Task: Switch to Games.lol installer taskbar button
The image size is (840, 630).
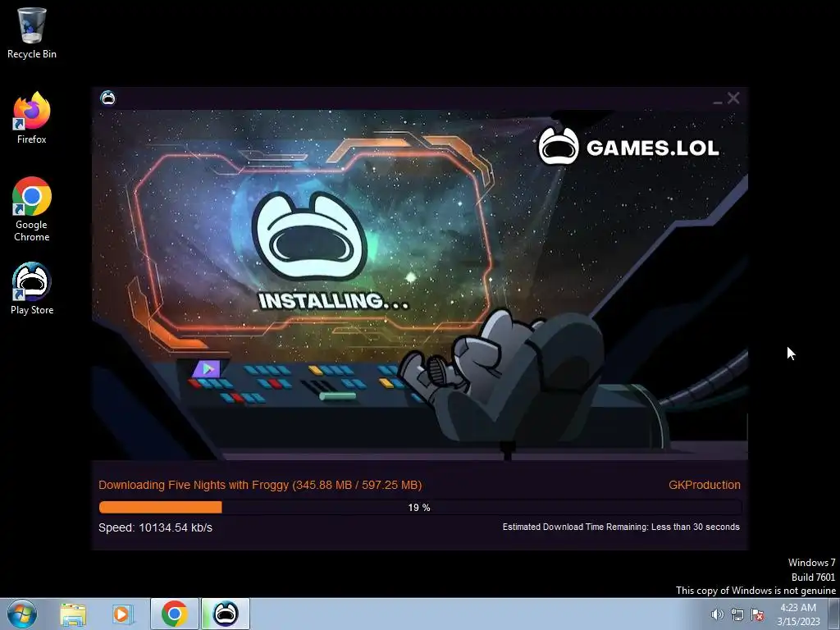Action: pyautogui.click(x=226, y=614)
